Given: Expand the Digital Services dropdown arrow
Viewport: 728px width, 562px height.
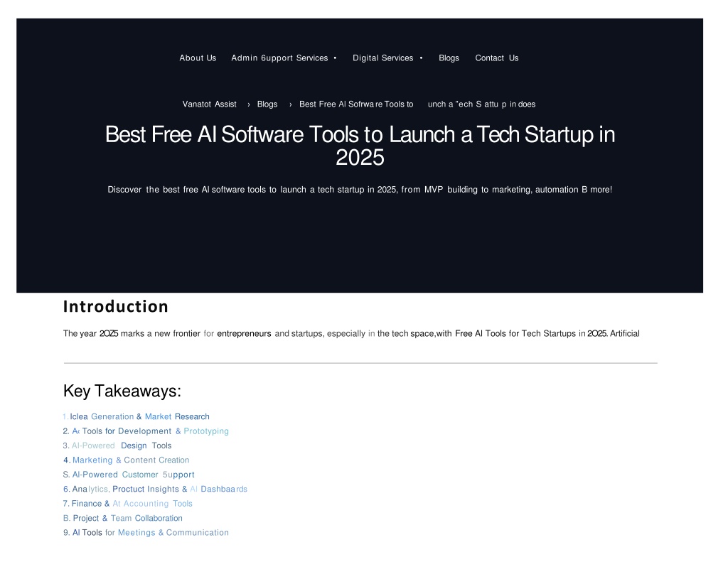Looking at the screenshot, I should click(x=421, y=58).
